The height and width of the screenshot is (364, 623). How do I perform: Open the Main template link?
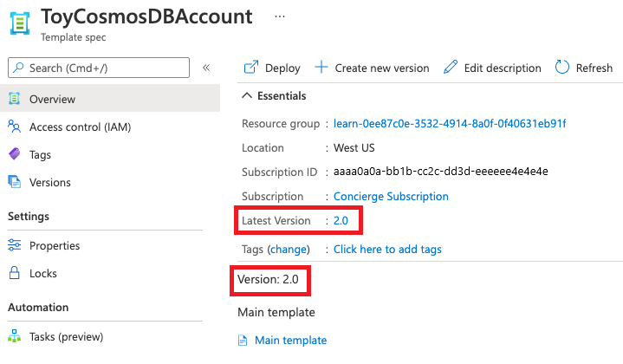pos(291,341)
